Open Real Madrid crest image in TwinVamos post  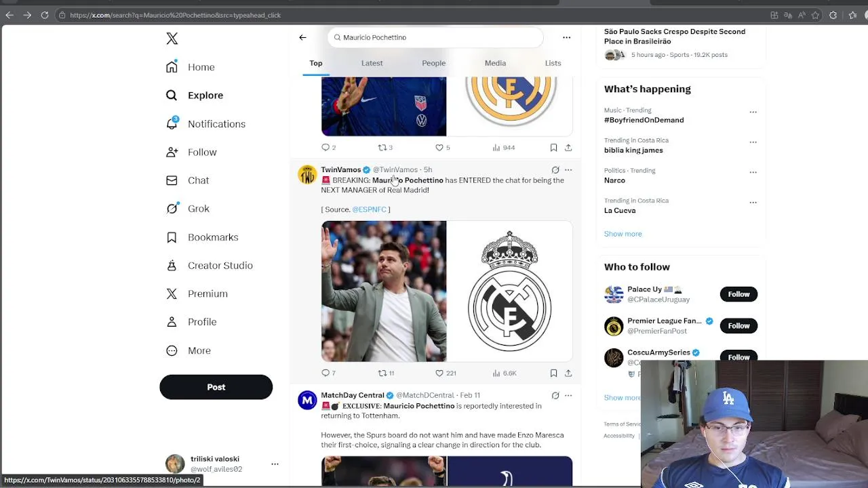(x=510, y=291)
